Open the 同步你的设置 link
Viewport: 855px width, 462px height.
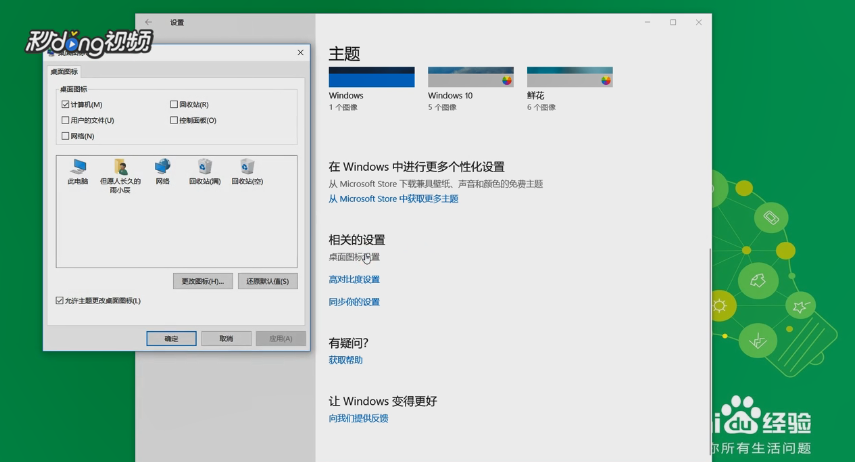click(354, 302)
